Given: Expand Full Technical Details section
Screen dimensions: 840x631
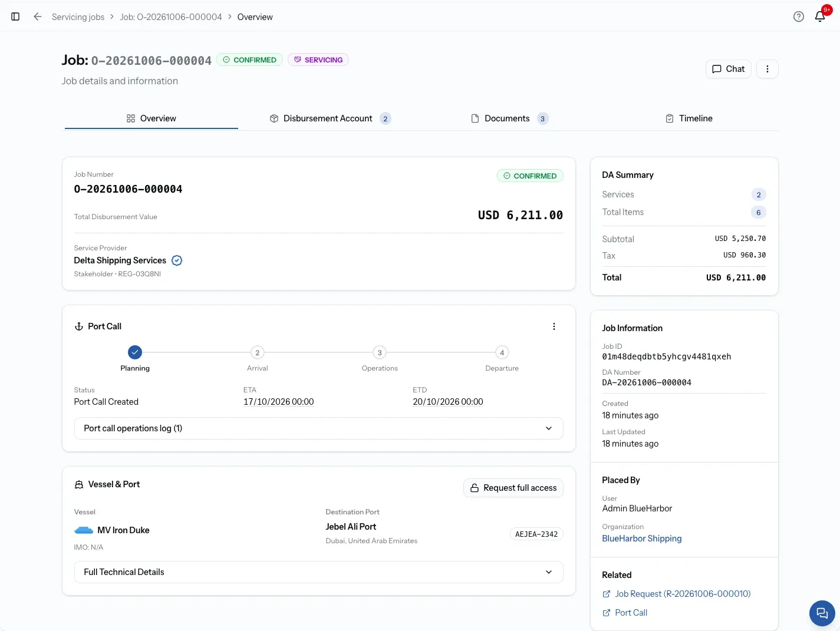Looking at the screenshot, I should [319, 572].
